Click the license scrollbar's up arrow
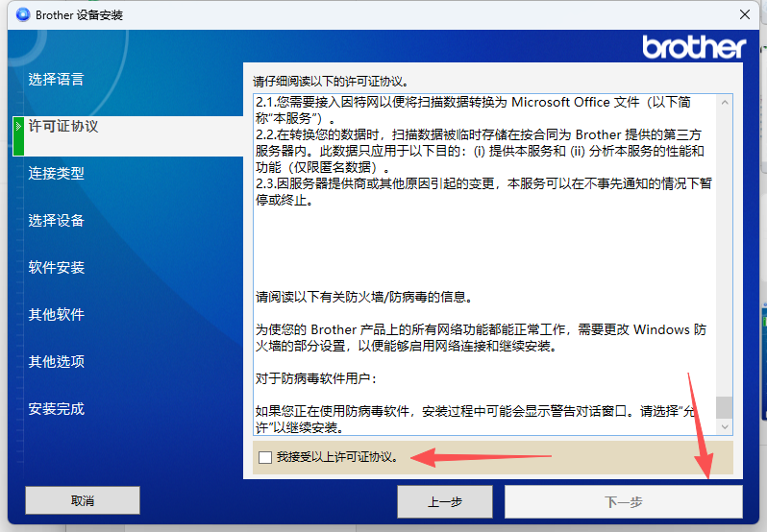 (725, 101)
